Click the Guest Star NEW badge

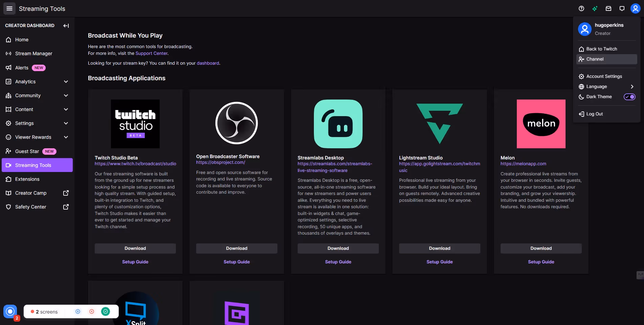click(x=49, y=151)
